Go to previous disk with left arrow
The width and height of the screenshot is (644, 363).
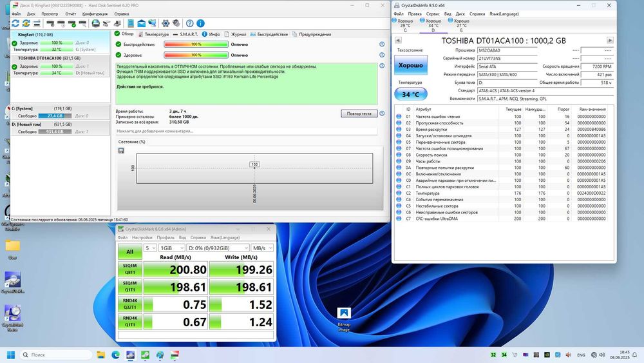(x=398, y=40)
